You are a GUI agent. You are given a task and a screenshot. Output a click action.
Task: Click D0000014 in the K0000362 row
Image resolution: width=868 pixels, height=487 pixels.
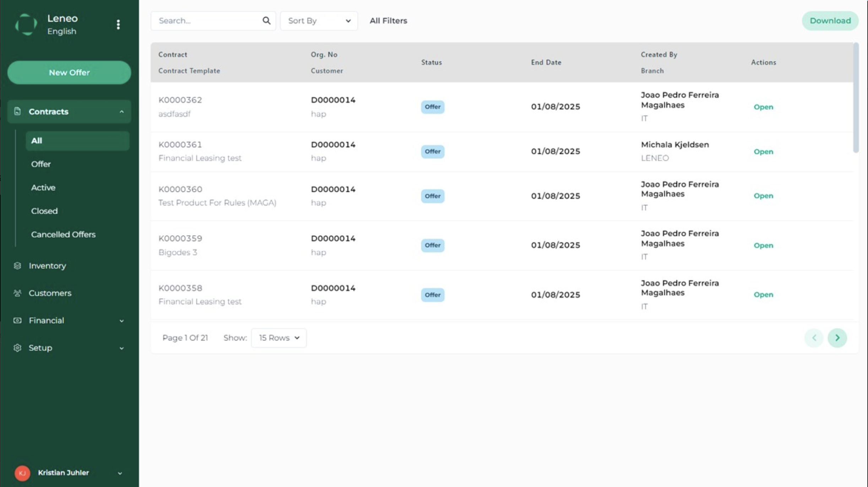point(333,100)
